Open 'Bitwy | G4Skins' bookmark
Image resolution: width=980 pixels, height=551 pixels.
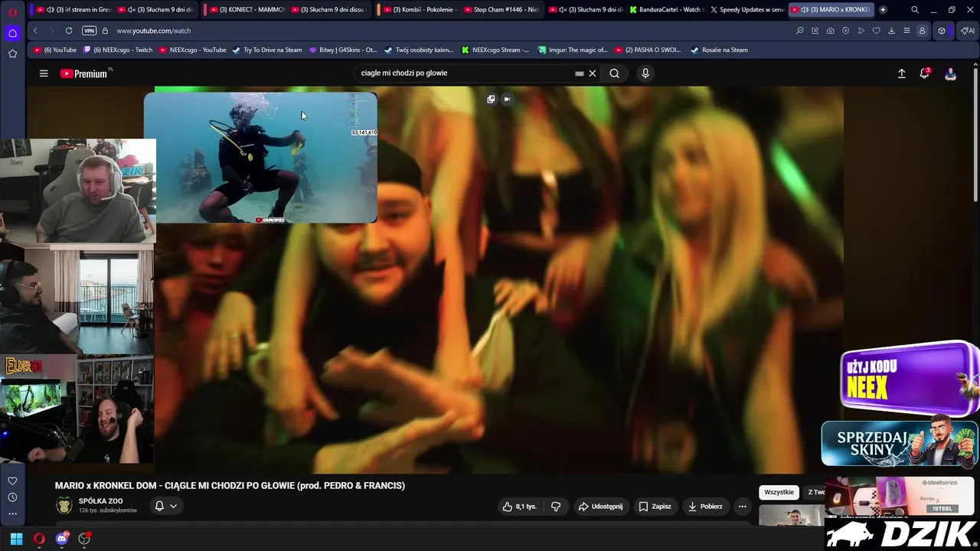pyautogui.click(x=343, y=50)
